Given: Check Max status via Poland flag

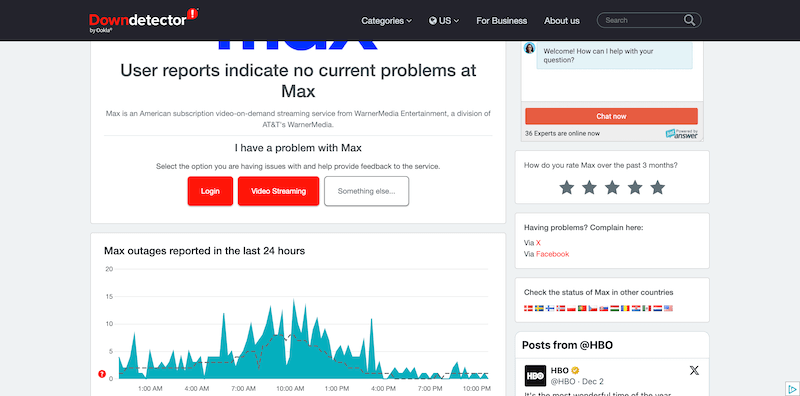Looking at the screenshot, I should (571, 308).
